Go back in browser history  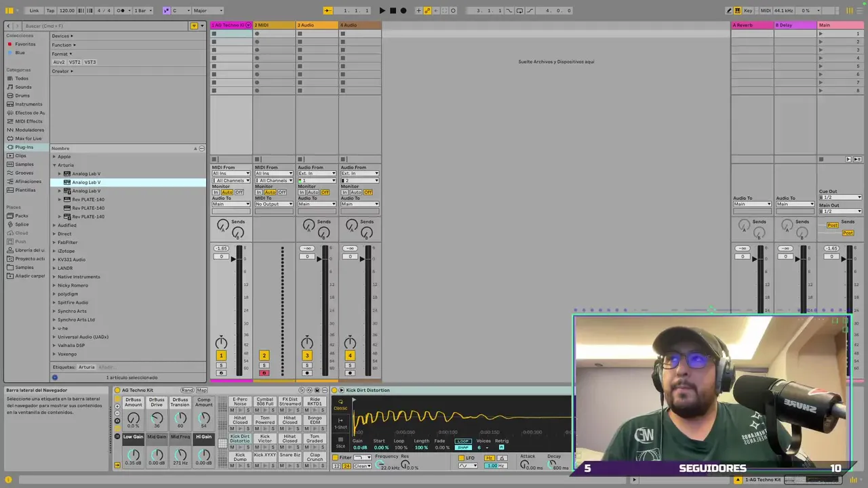8,26
